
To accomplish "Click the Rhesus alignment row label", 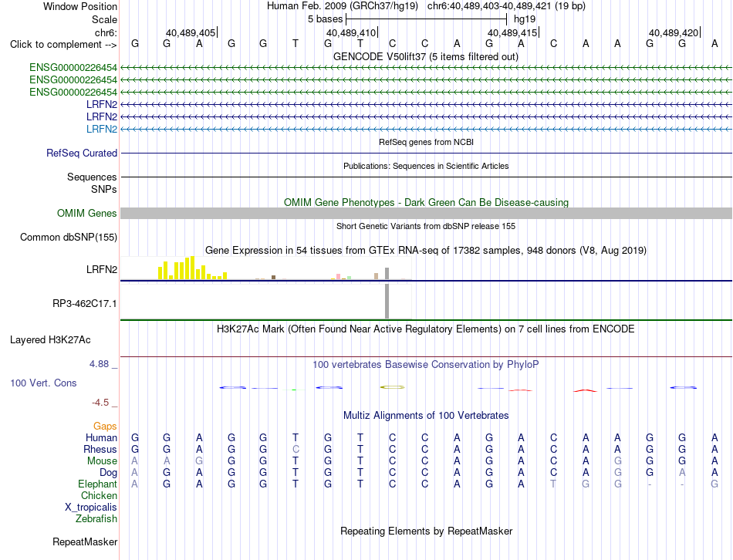I will tap(100, 449).
